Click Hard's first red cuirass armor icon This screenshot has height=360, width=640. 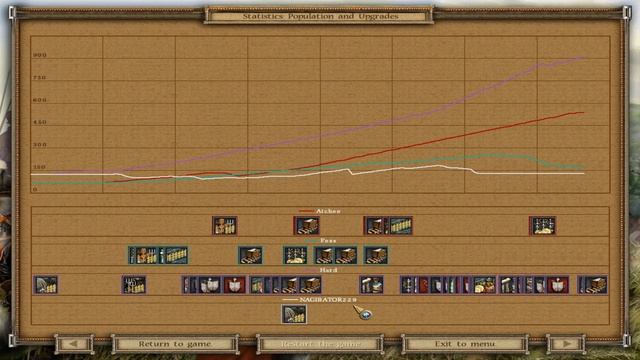[x=235, y=285]
